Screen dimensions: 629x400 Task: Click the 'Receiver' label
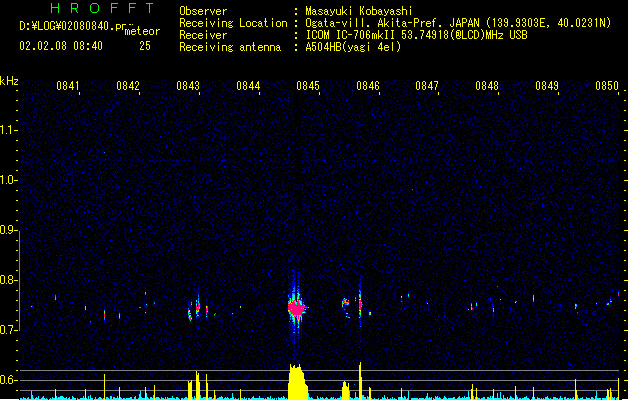[x=203, y=35]
